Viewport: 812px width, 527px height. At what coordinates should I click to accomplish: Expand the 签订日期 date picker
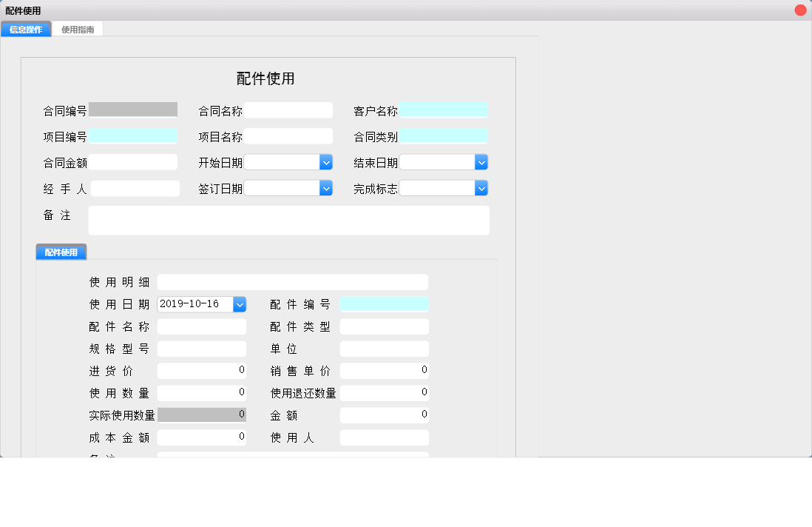325,188
